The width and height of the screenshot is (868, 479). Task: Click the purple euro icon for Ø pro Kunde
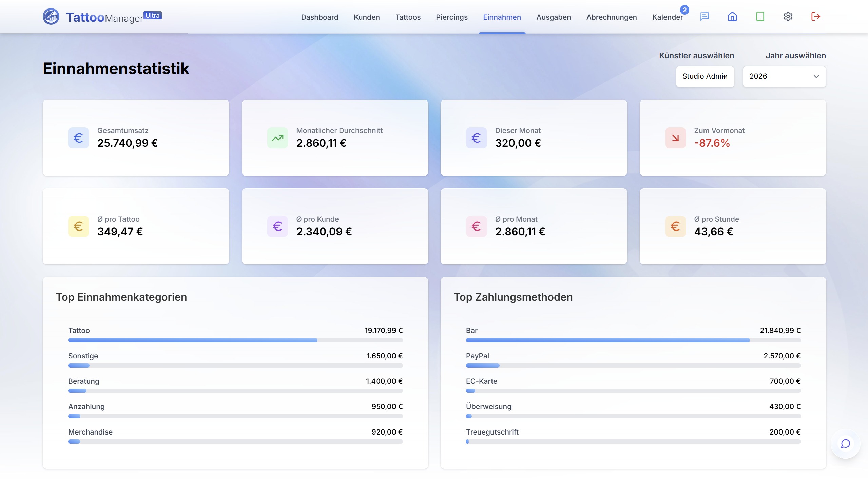(277, 226)
